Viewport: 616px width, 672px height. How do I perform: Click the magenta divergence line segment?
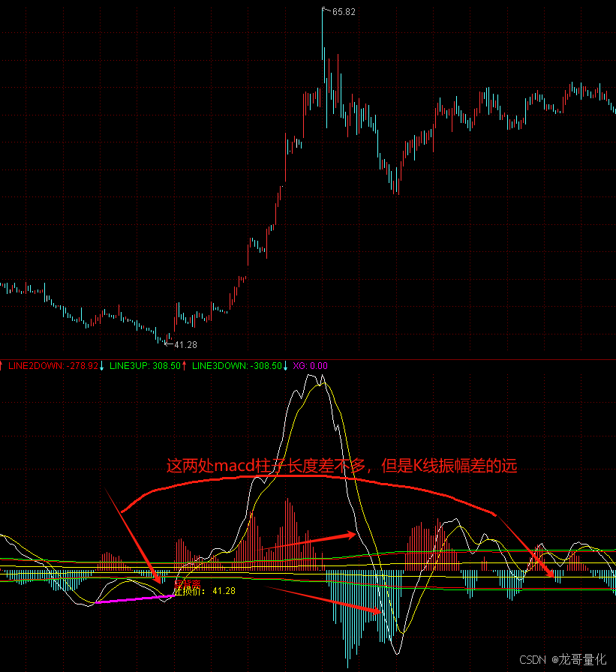[134, 599]
